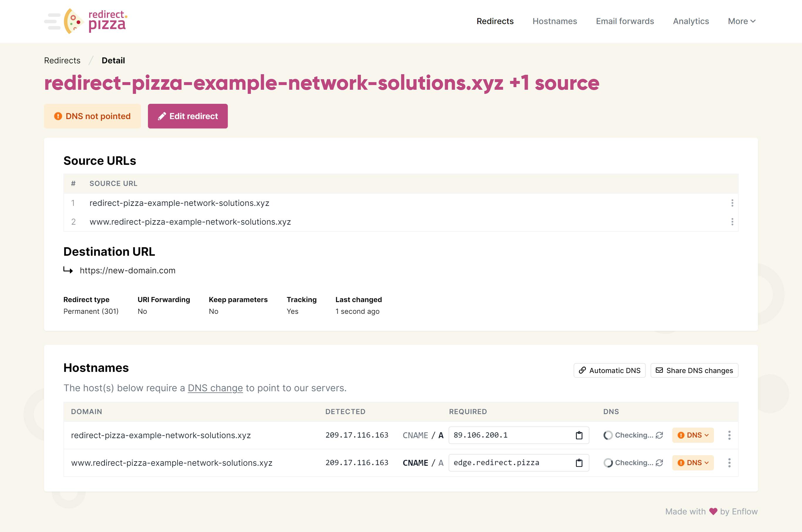Select A record type in the first hostname row

point(441,435)
